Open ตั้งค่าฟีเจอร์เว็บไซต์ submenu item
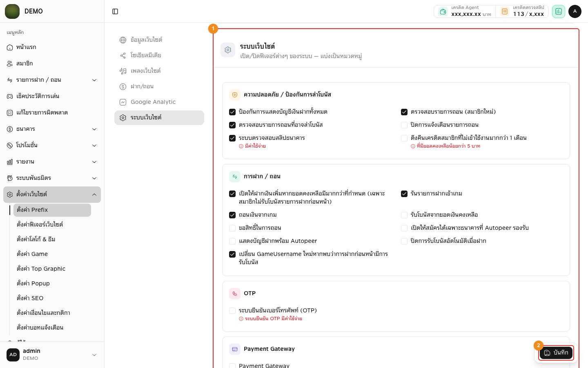Image resolution: width=588 pixels, height=368 pixels. coord(52,224)
